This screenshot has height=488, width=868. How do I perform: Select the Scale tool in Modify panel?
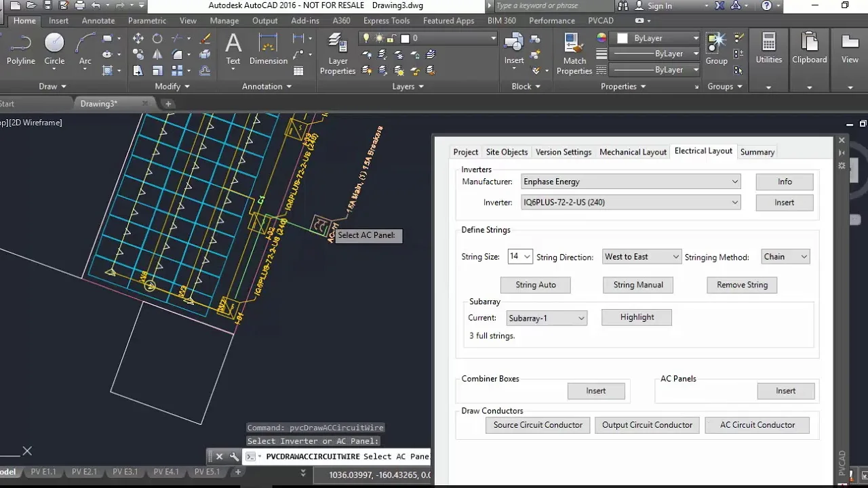click(157, 70)
